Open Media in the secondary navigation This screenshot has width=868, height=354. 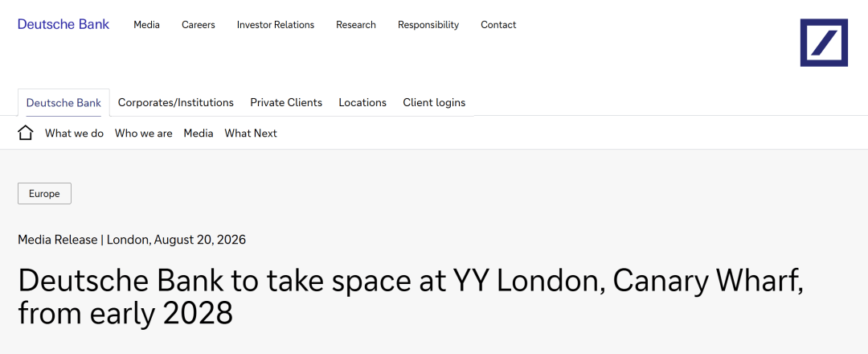[x=199, y=134]
